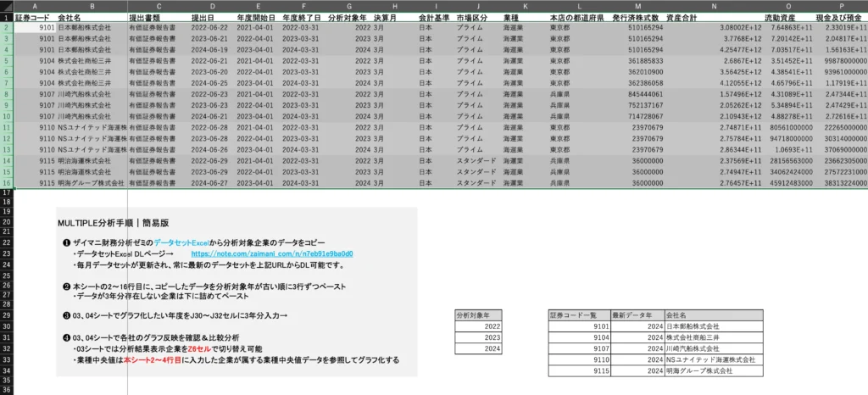
Task: Click the 市場区分 header cell
Action: 478,17
